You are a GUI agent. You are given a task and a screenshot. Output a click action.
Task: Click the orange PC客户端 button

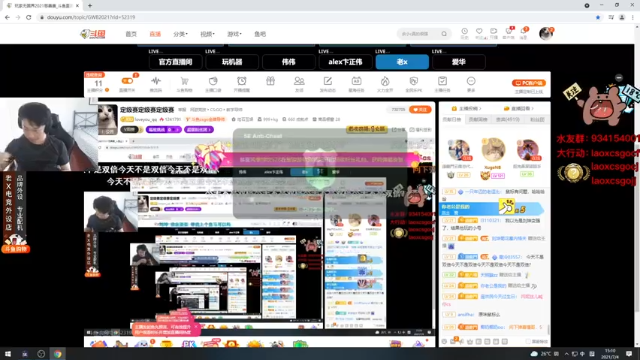529,83
